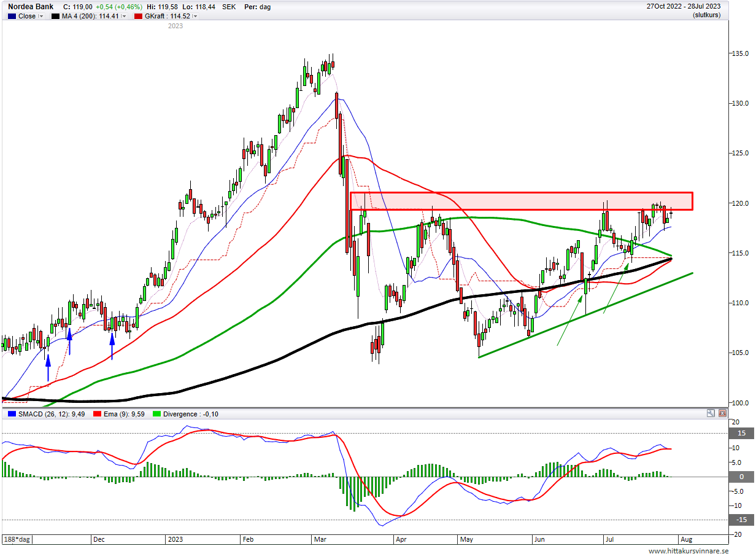
Task: Click the 'Lo: 118,44' value
Action: coord(199,6)
